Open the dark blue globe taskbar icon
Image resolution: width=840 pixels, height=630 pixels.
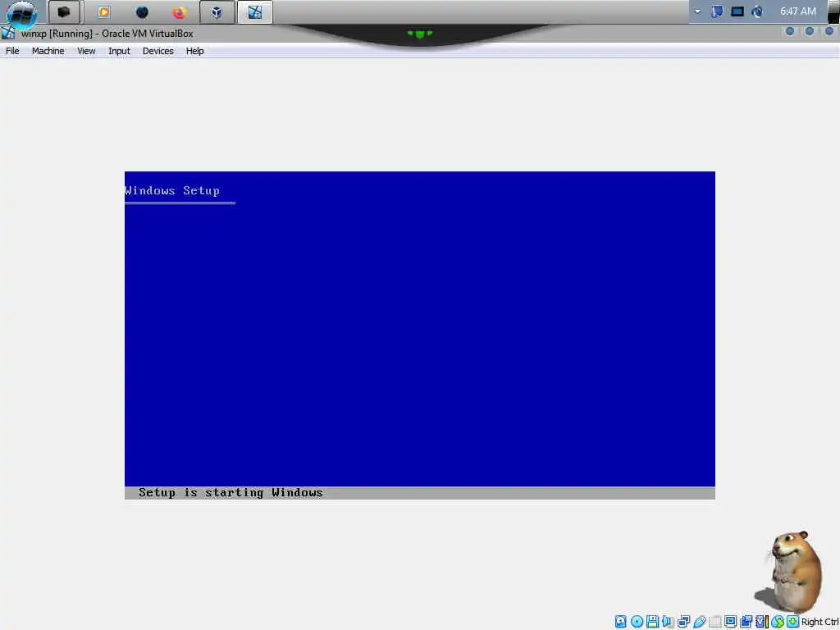pyautogui.click(x=142, y=11)
